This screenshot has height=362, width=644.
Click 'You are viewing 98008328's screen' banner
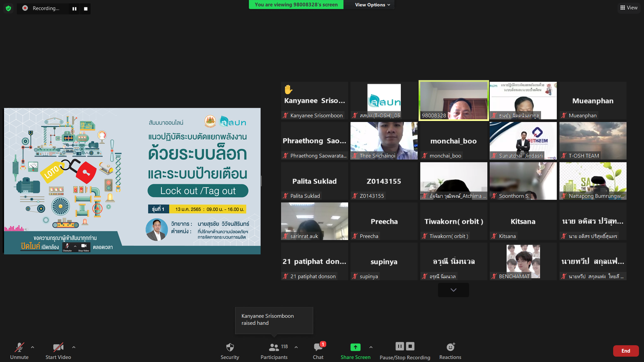(x=296, y=5)
